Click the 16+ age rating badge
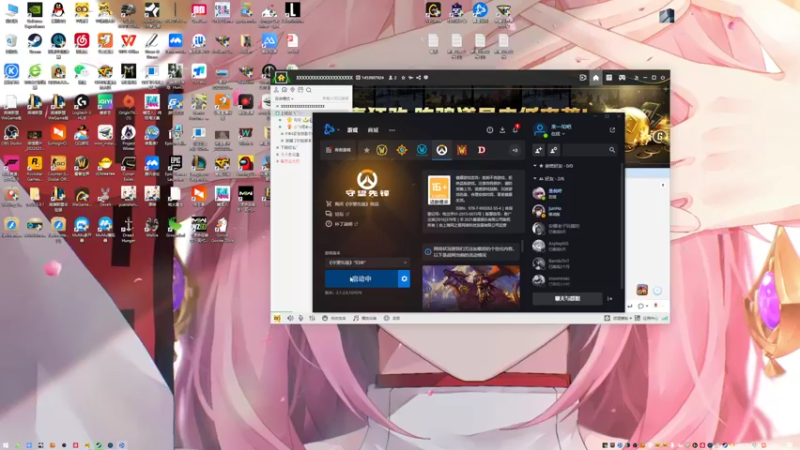The image size is (800, 450). pyautogui.click(x=439, y=190)
